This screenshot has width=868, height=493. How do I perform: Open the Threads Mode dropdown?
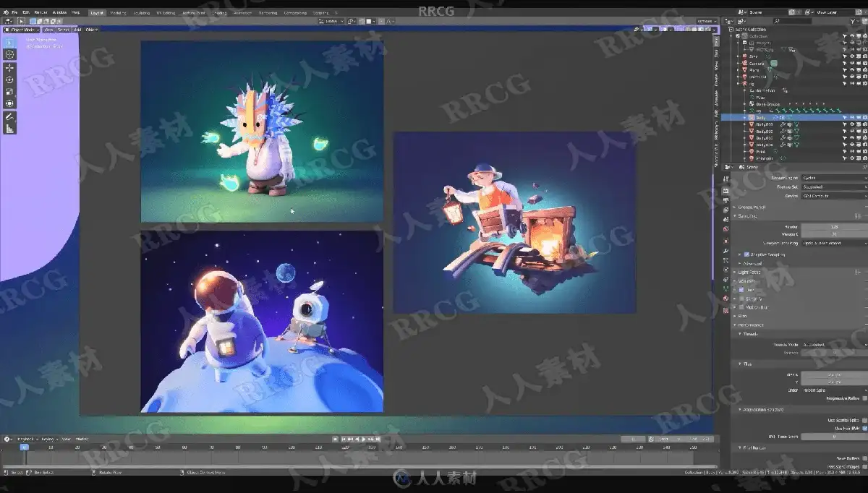(x=835, y=345)
